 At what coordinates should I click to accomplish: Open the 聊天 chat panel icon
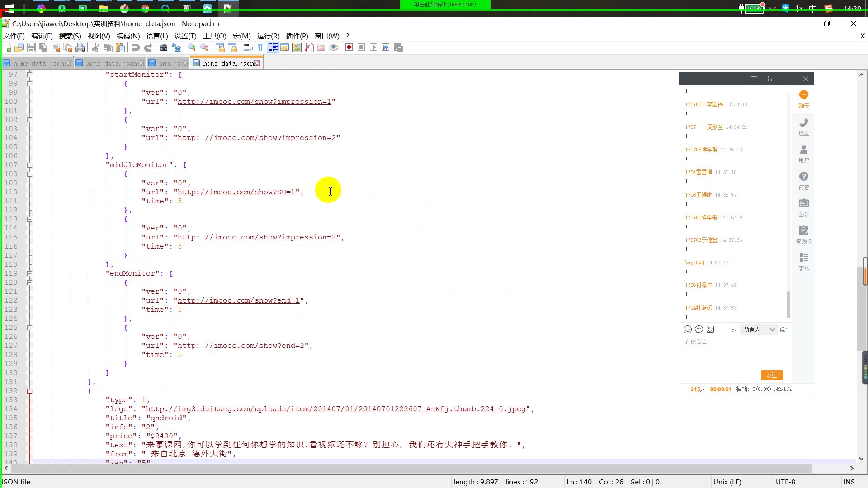[803, 99]
